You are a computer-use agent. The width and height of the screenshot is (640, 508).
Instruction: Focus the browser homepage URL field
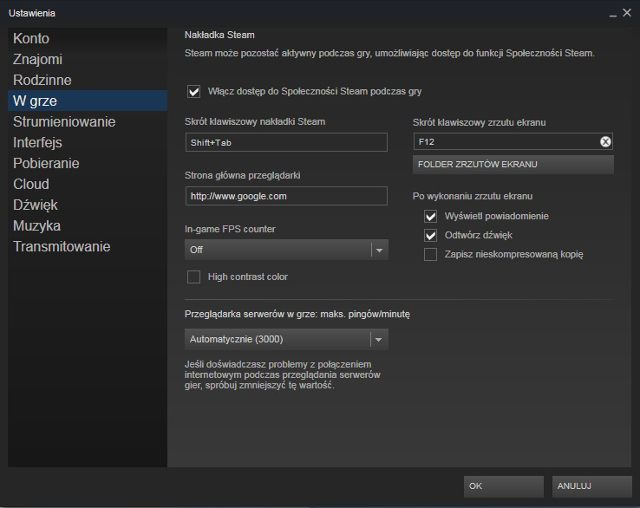click(x=286, y=196)
